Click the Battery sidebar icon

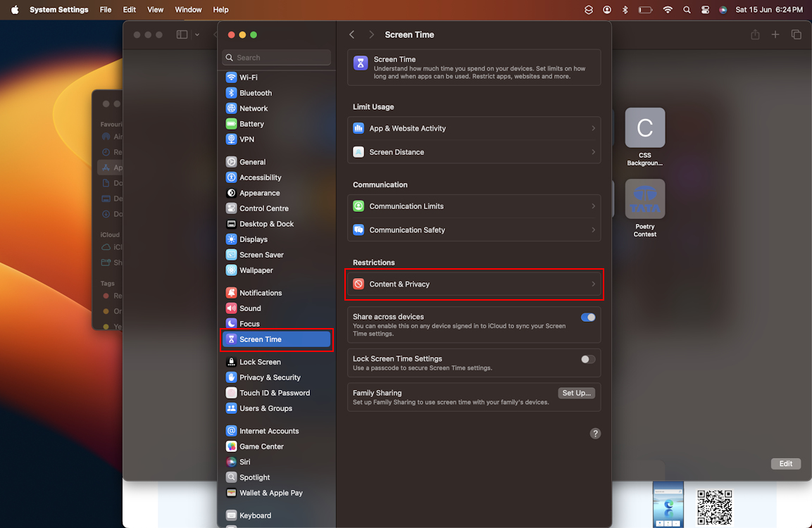point(231,123)
